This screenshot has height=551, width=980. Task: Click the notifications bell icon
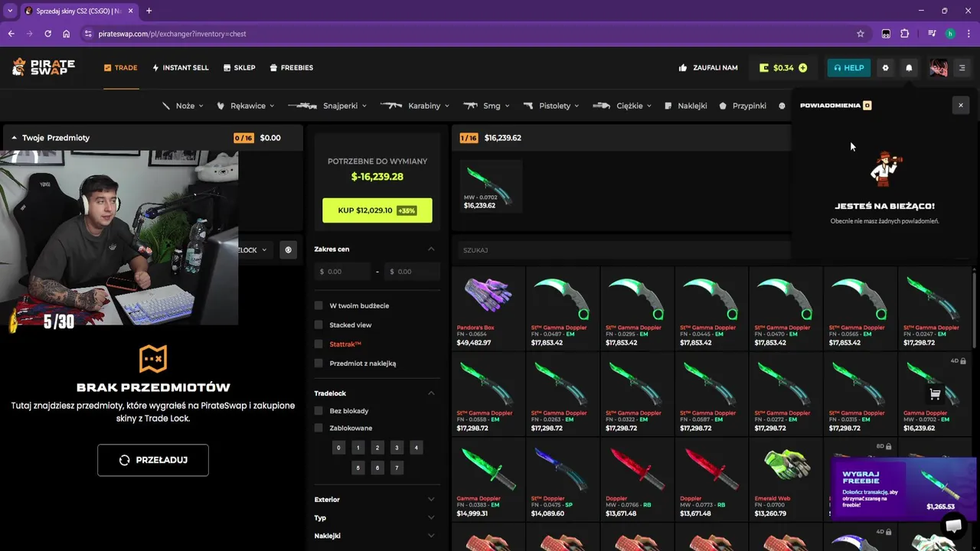tap(909, 67)
